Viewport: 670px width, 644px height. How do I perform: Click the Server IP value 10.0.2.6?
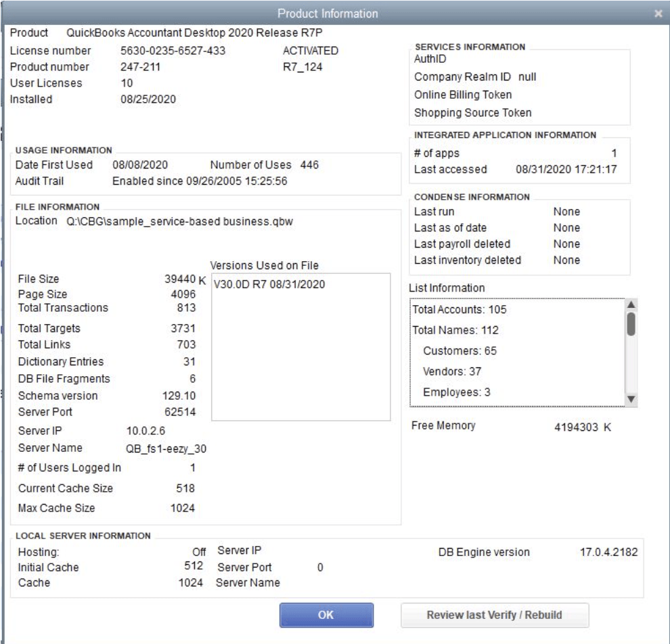146,431
